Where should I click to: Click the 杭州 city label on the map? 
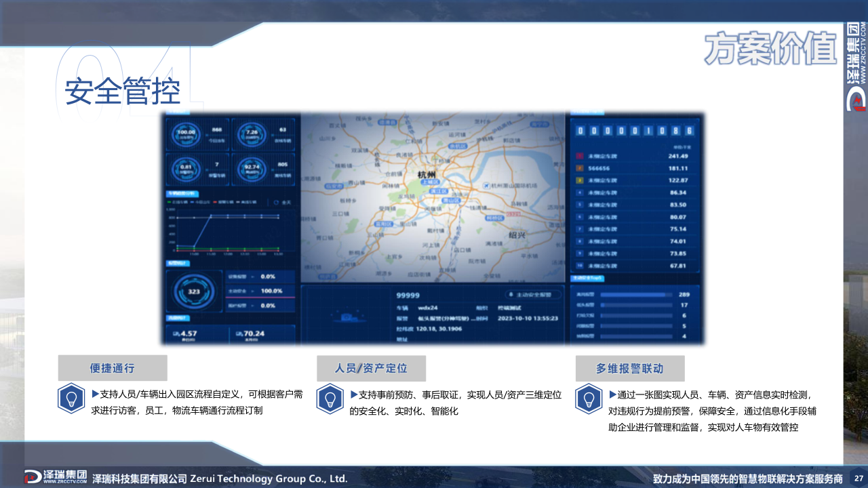[x=427, y=174]
